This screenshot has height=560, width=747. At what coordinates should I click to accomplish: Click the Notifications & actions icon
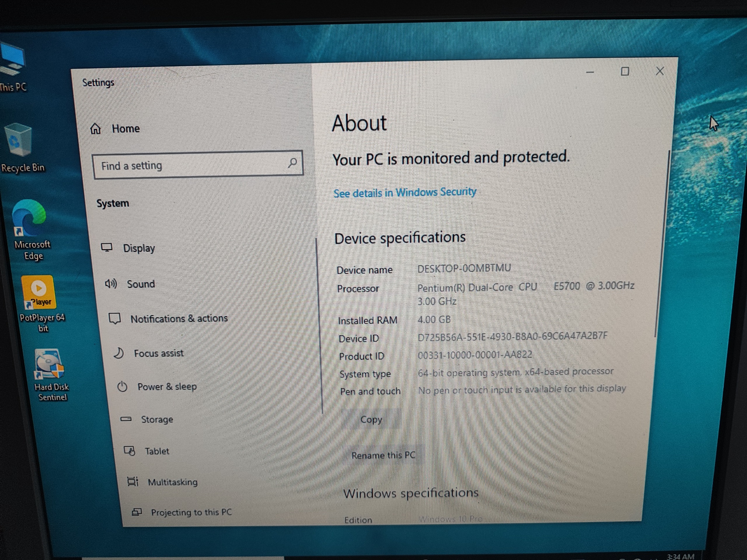[114, 318]
